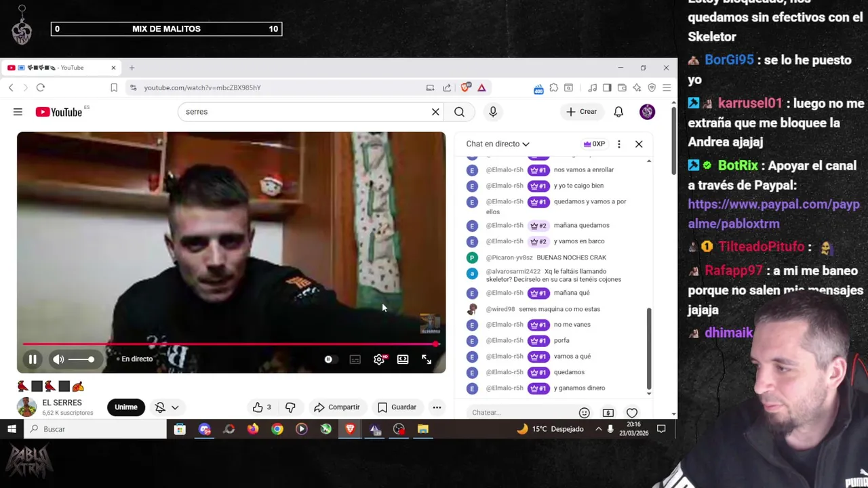Click the Unirme membership button
The height and width of the screenshot is (488, 868).
point(126,407)
